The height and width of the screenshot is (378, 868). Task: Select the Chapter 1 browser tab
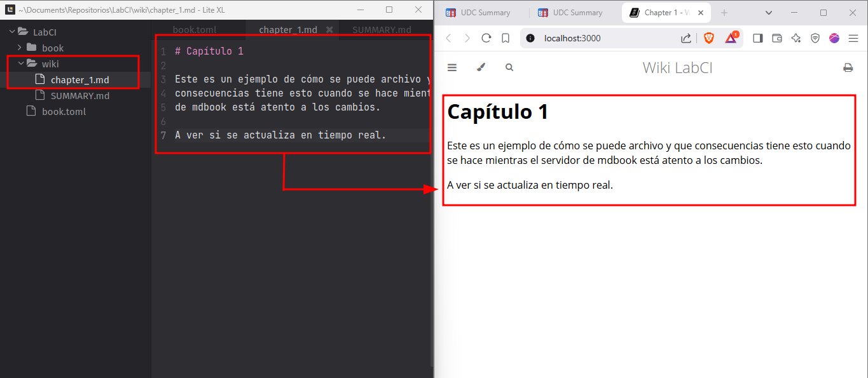(x=666, y=13)
